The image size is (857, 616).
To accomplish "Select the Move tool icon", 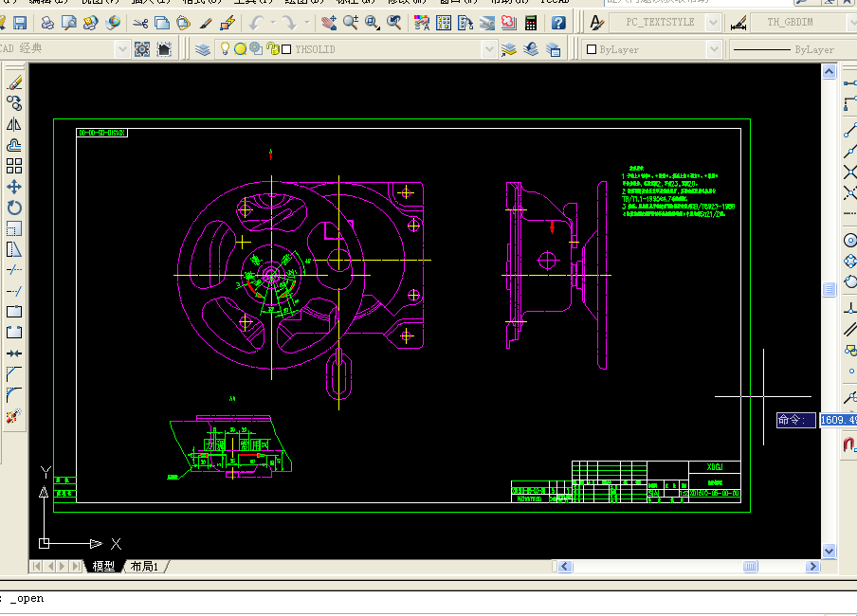I will click(13, 187).
